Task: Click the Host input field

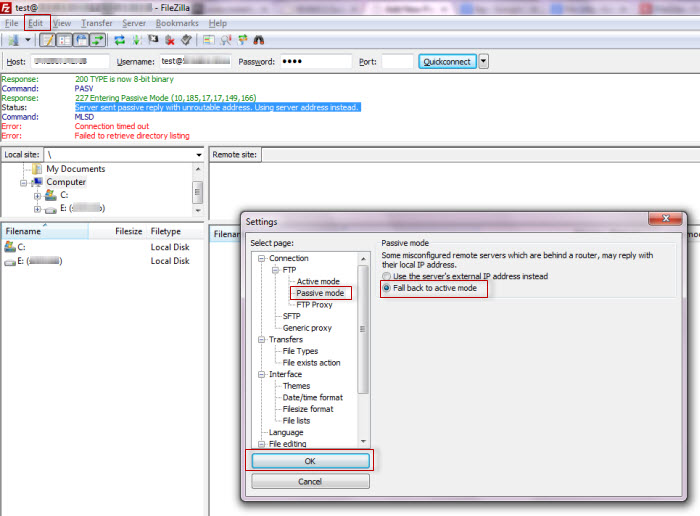Action: (70, 62)
